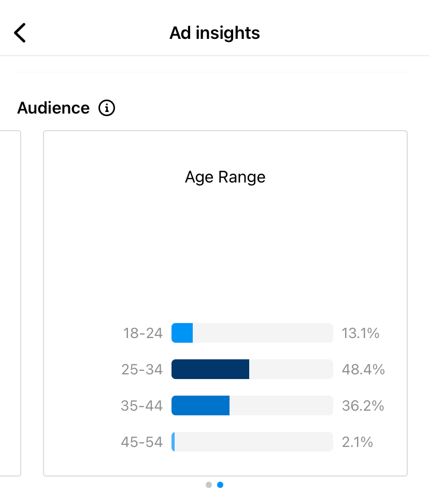Click the 25-34 age bar
This screenshot has width=429, height=504.
(210, 369)
